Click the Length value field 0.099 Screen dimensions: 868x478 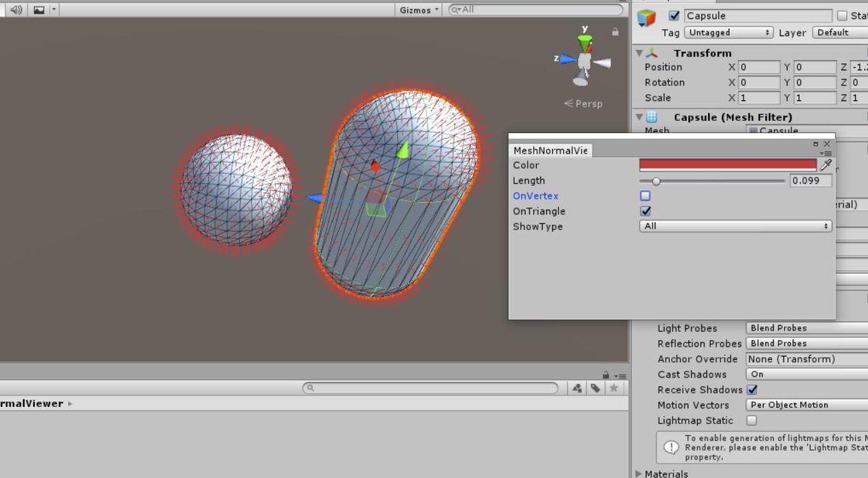pyautogui.click(x=810, y=181)
